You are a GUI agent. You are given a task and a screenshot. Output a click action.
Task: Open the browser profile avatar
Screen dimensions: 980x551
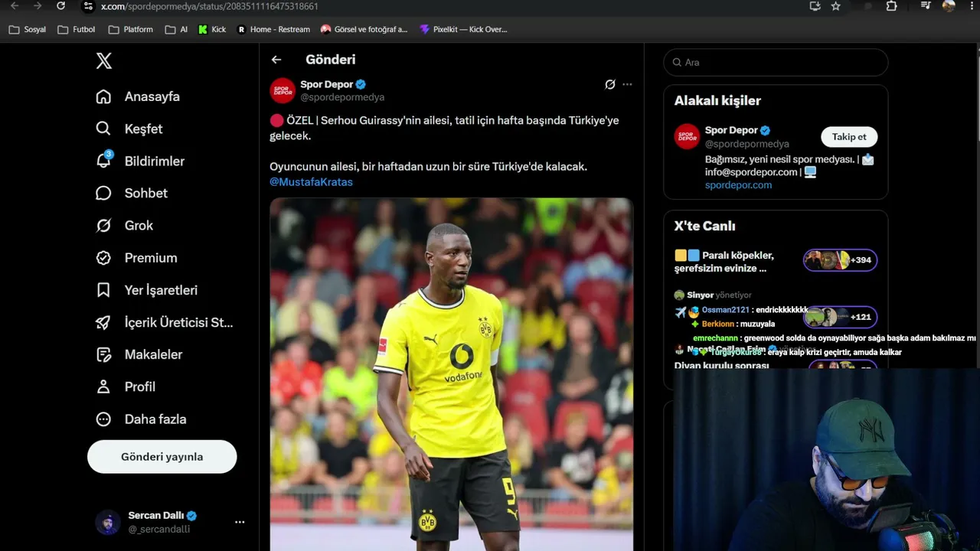(x=949, y=6)
